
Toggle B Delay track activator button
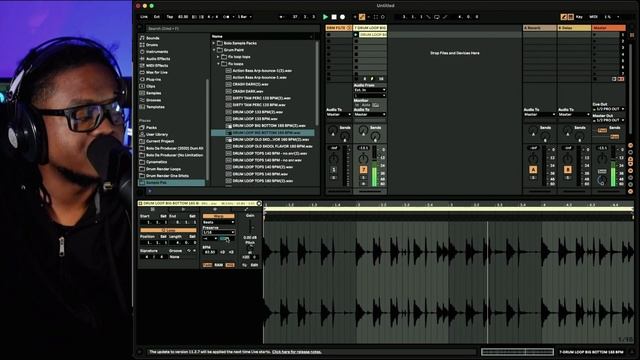567,169
